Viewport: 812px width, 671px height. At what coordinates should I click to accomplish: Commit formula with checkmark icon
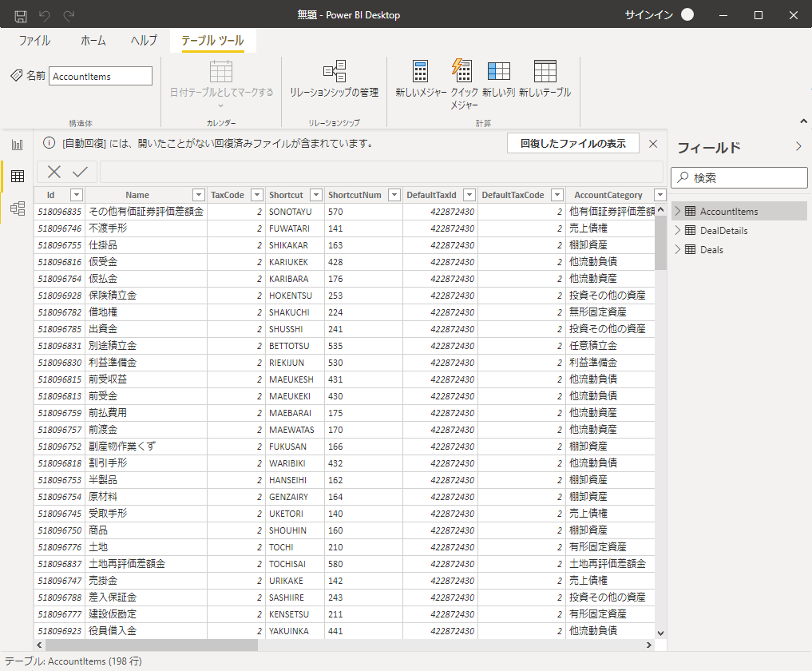81,172
